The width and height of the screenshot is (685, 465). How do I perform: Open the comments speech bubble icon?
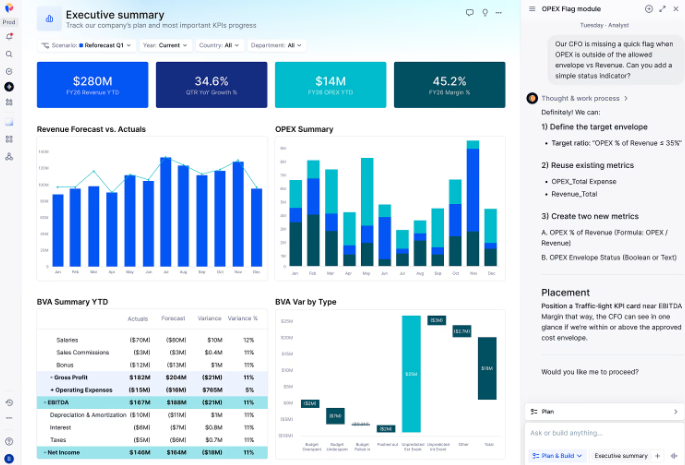click(470, 13)
